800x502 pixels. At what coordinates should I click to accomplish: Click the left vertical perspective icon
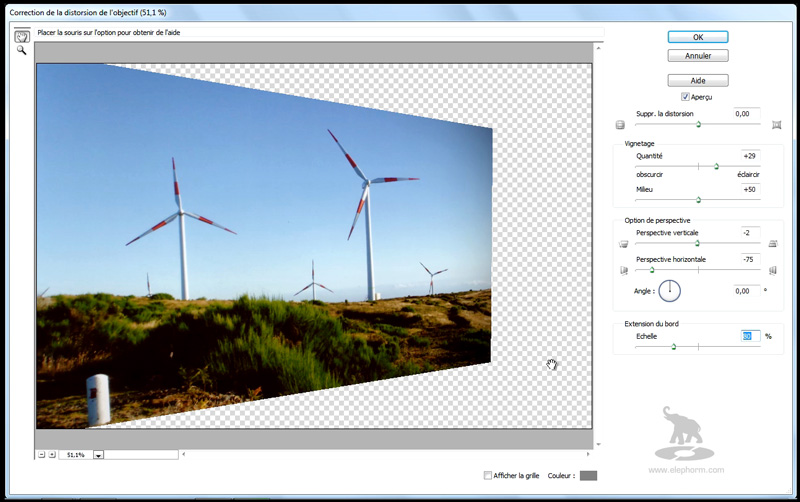pyautogui.click(x=623, y=244)
